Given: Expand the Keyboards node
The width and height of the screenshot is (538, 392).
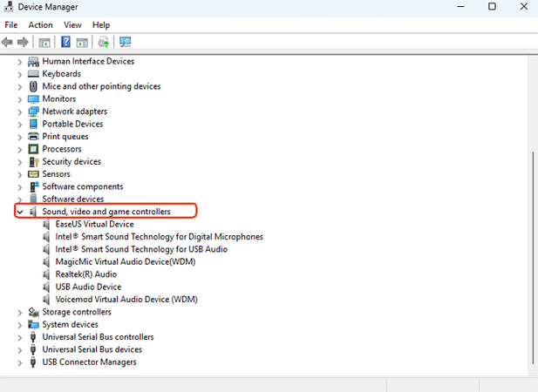Looking at the screenshot, I should pyautogui.click(x=20, y=74).
